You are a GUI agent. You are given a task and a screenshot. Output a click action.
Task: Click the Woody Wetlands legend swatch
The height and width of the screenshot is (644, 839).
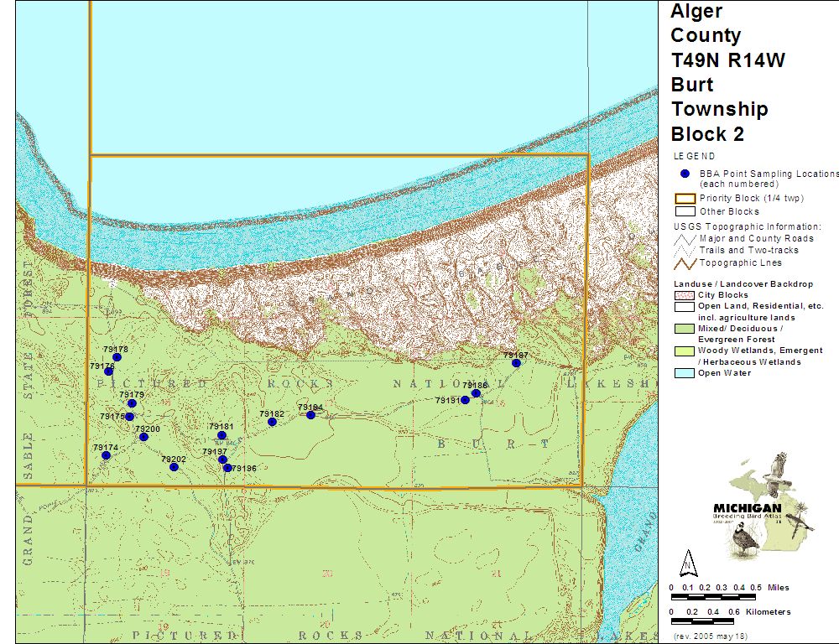[685, 351]
